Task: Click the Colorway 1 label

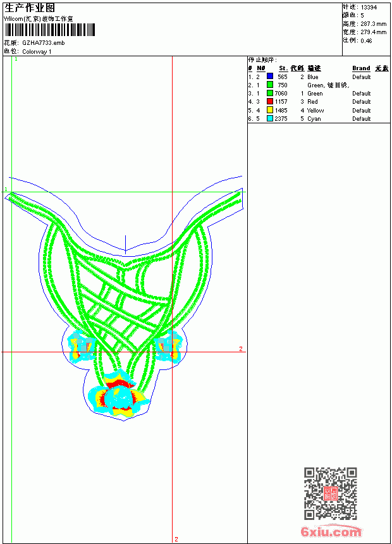Action: pos(37,52)
